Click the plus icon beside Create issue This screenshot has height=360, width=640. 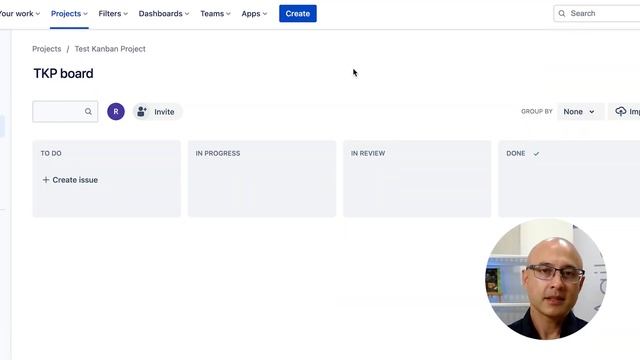click(x=46, y=180)
